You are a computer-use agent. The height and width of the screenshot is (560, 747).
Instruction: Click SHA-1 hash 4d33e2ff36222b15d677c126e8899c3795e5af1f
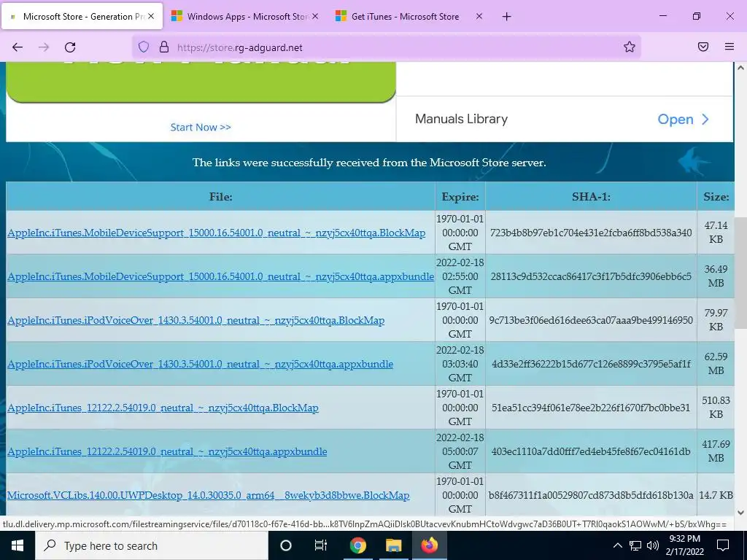point(591,365)
